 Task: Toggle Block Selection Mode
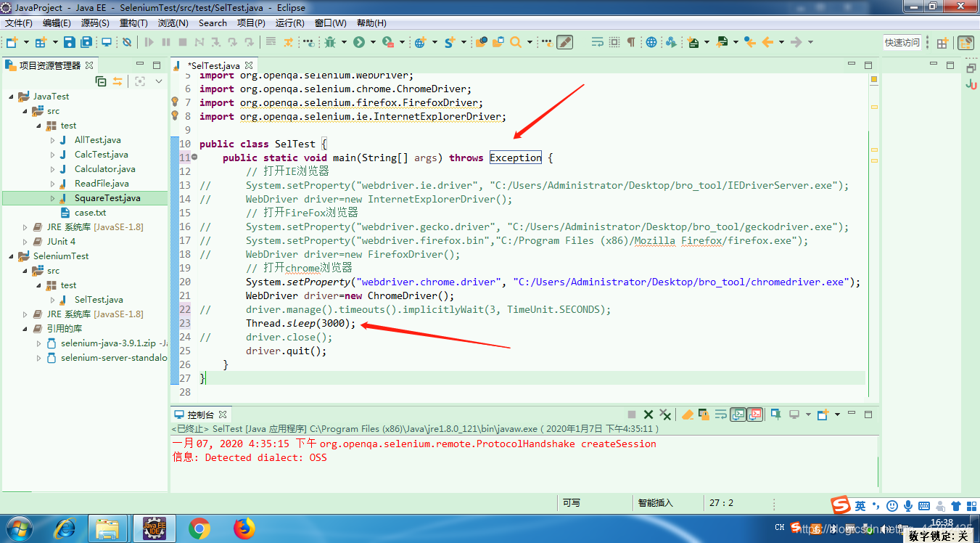tap(614, 42)
